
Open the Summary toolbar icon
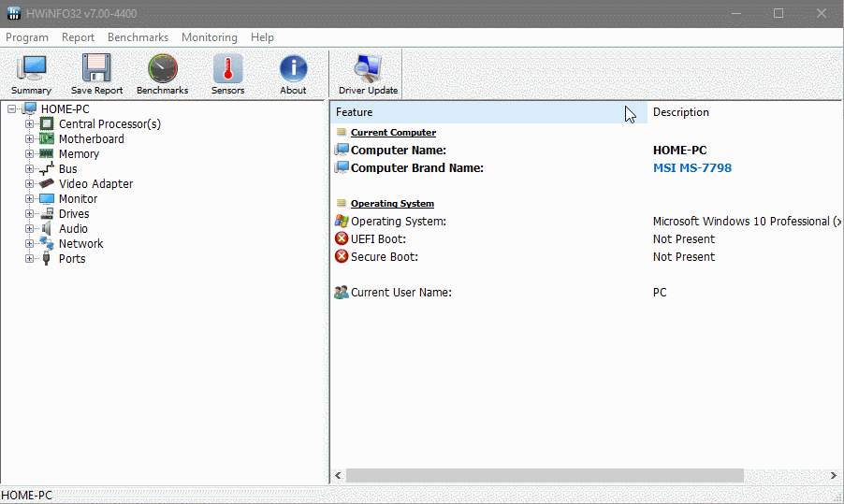(x=31, y=69)
